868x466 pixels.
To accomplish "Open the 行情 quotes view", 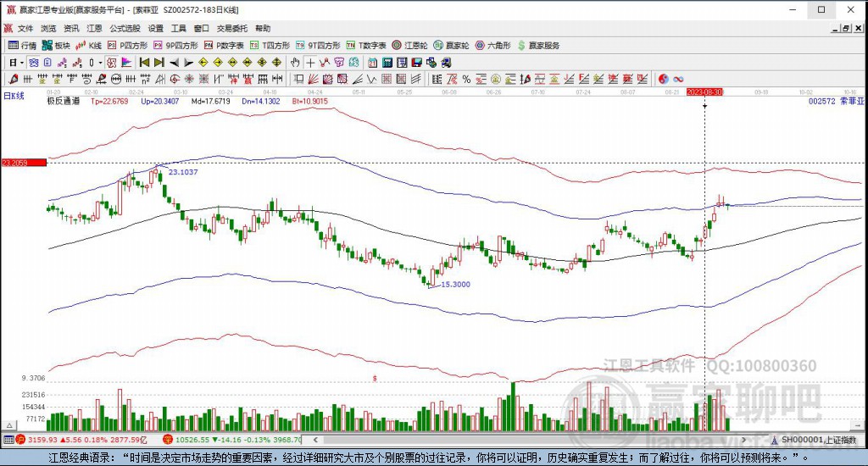I will 22,46.
